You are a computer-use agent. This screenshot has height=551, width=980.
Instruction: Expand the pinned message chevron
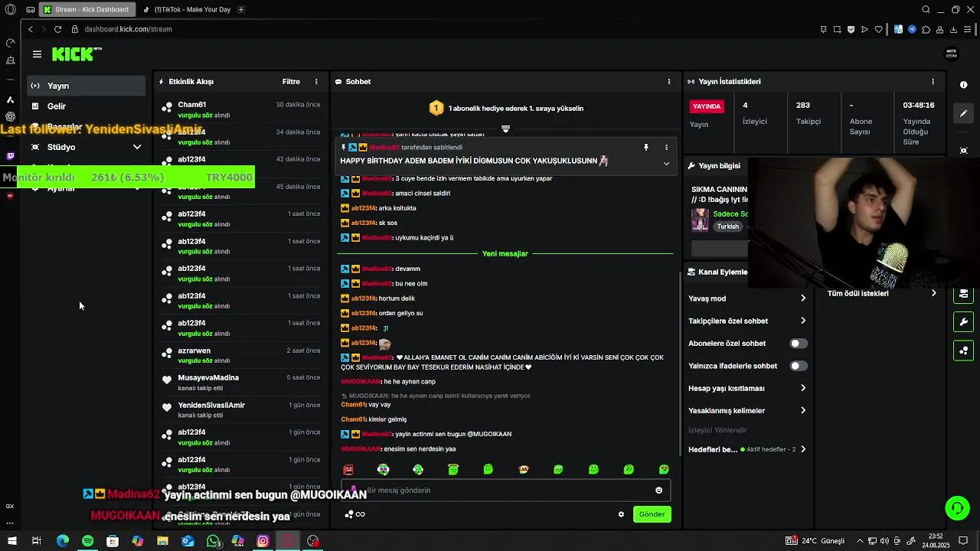tap(666, 163)
